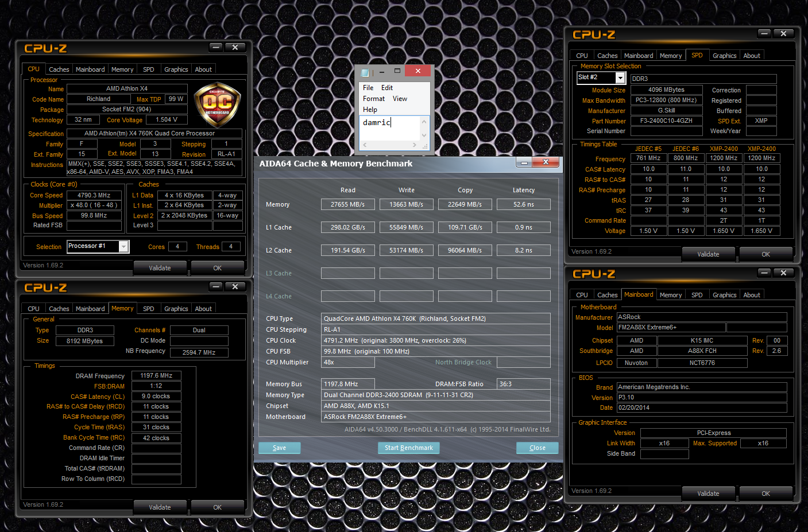
Task: Click Validate in the Mainboard window
Action: pyautogui.click(x=708, y=494)
